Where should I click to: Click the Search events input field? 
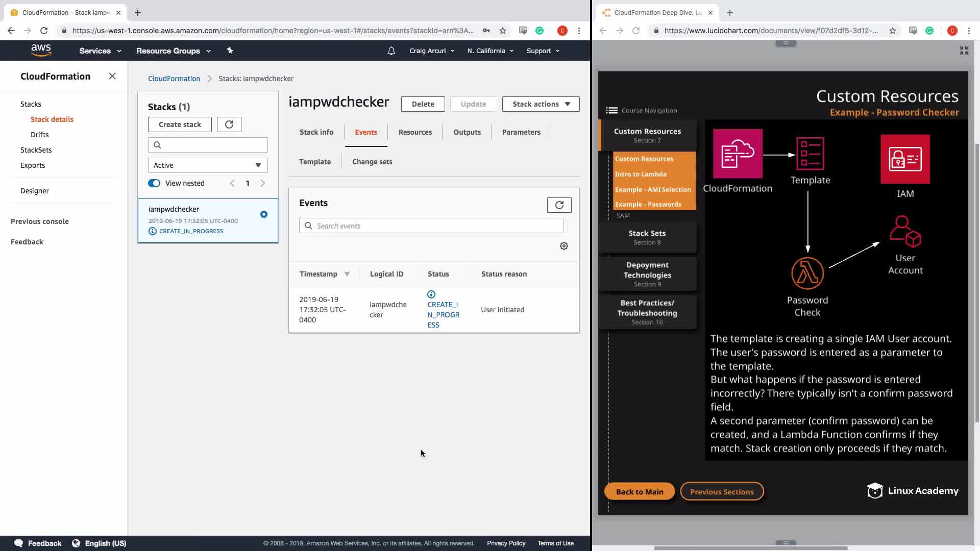(431, 226)
